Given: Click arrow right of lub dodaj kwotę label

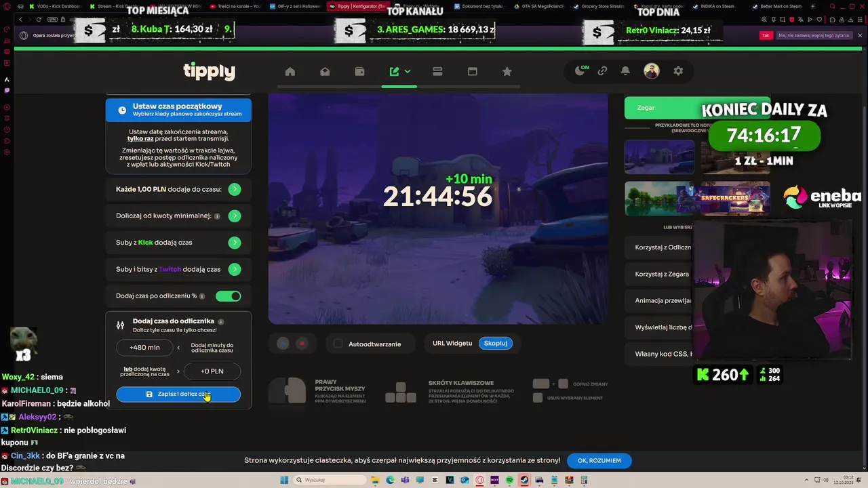Looking at the screenshot, I should [178, 371].
